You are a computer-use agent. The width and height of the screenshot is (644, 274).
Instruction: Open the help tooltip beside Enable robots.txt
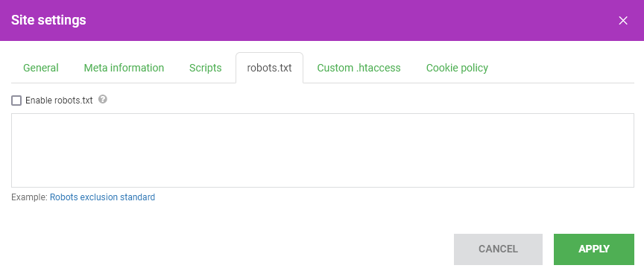pos(103,99)
